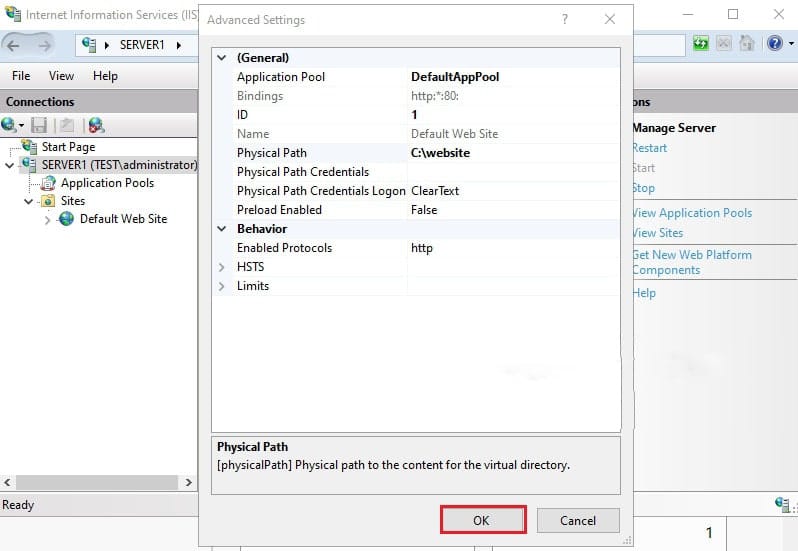Select the Name property row
Image resolution: width=798 pixels, height=551 pixels.
(x=416, y=134)
